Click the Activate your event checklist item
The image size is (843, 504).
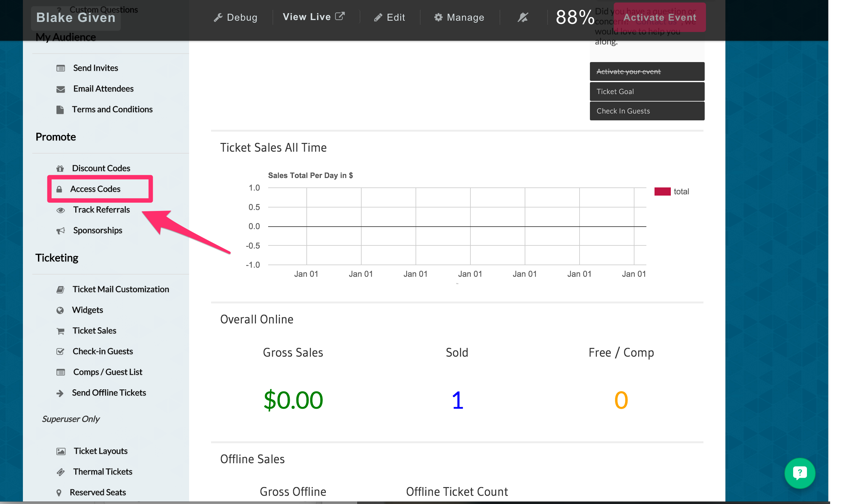(647, 71)
